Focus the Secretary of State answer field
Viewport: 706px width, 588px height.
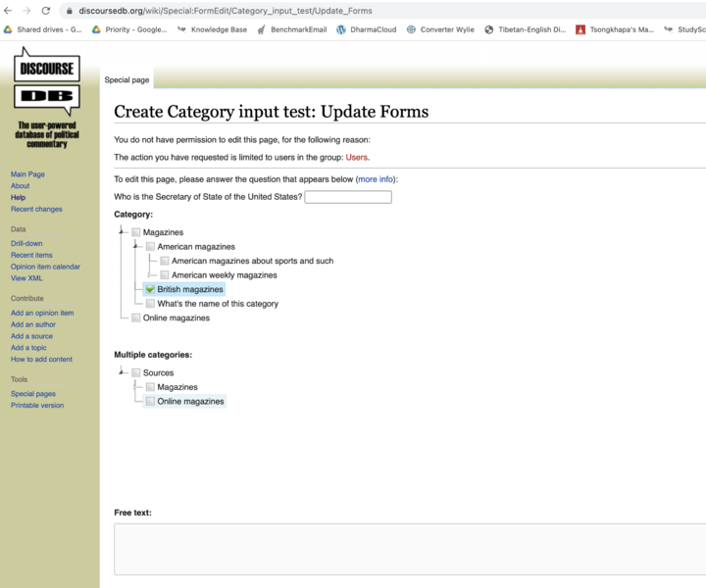[x=348, y=197]
